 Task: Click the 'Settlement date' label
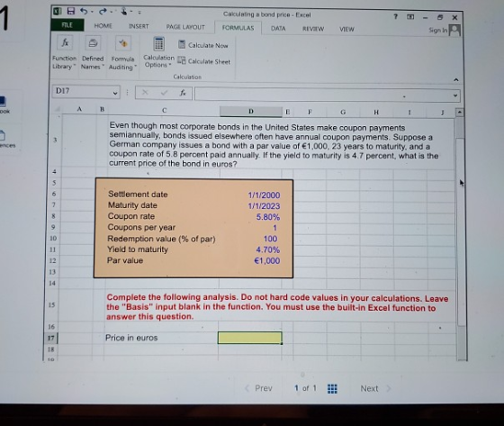[x=138, y=194]
